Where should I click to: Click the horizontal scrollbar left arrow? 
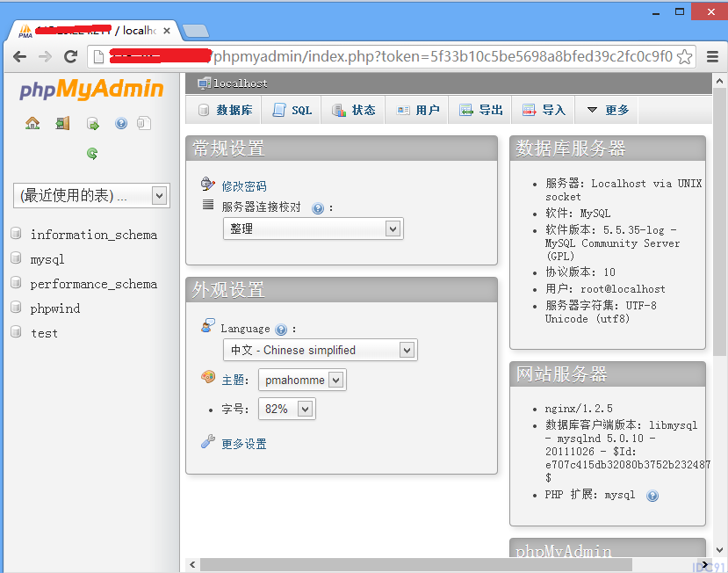192,564
